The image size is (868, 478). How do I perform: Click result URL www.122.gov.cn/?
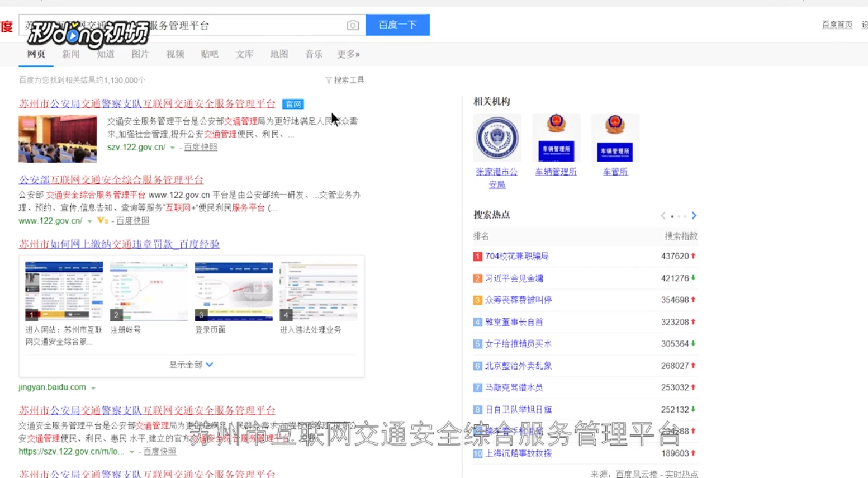click(50, 221)
